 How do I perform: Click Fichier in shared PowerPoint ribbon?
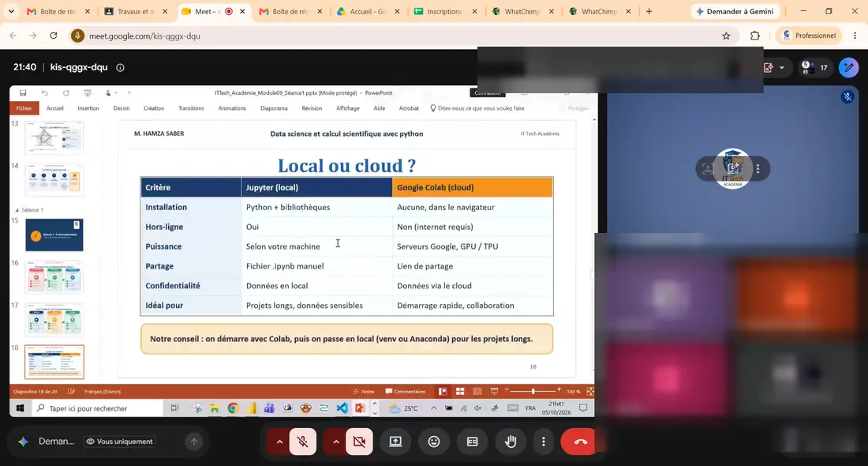pos(24,109)
